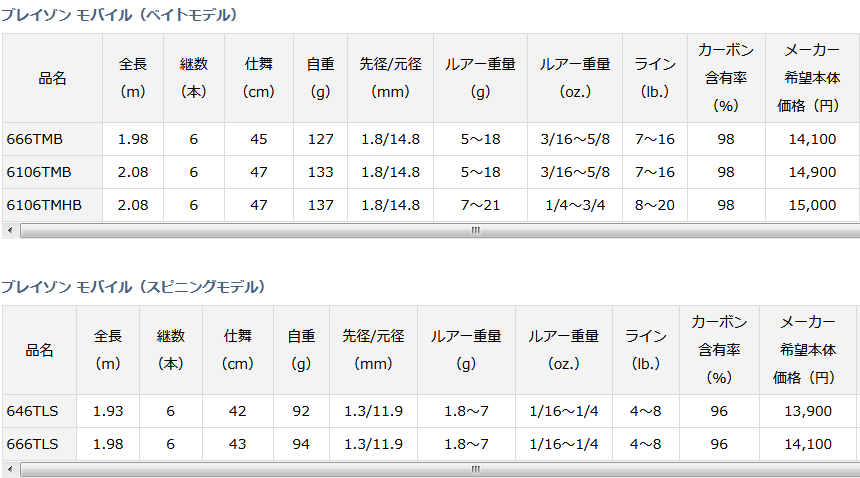Click the 1/4～3/4 lure weight cell
The image size is (860, 478).
[575, 205]
